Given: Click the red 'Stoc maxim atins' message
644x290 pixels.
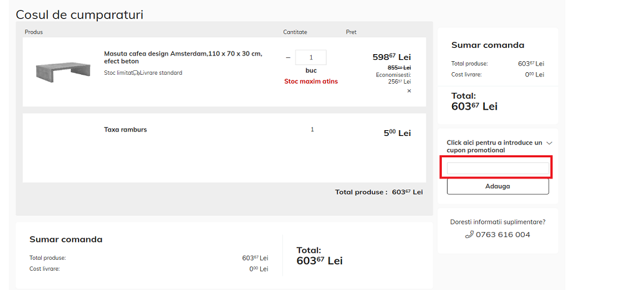Looking at the screenshot, I should 311,81.
